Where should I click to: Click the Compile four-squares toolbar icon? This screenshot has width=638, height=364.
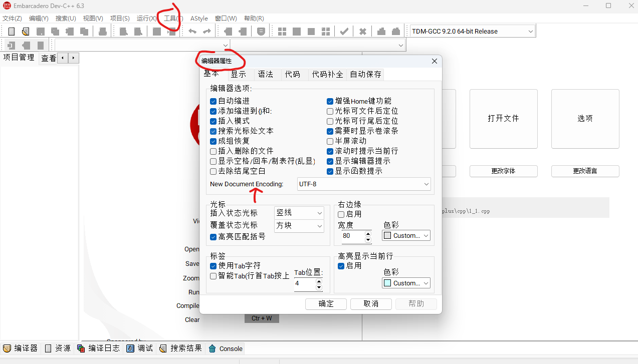(x=282, y=31)
